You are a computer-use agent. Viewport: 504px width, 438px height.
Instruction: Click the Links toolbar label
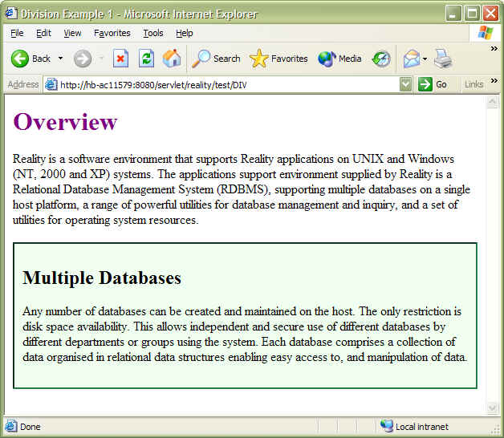(474, 84)
